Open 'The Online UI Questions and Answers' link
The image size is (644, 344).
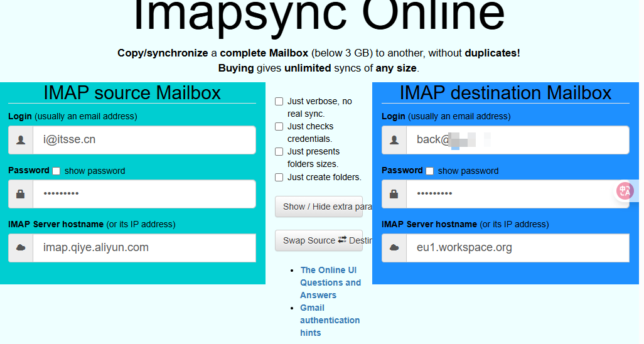click(330, 282)
